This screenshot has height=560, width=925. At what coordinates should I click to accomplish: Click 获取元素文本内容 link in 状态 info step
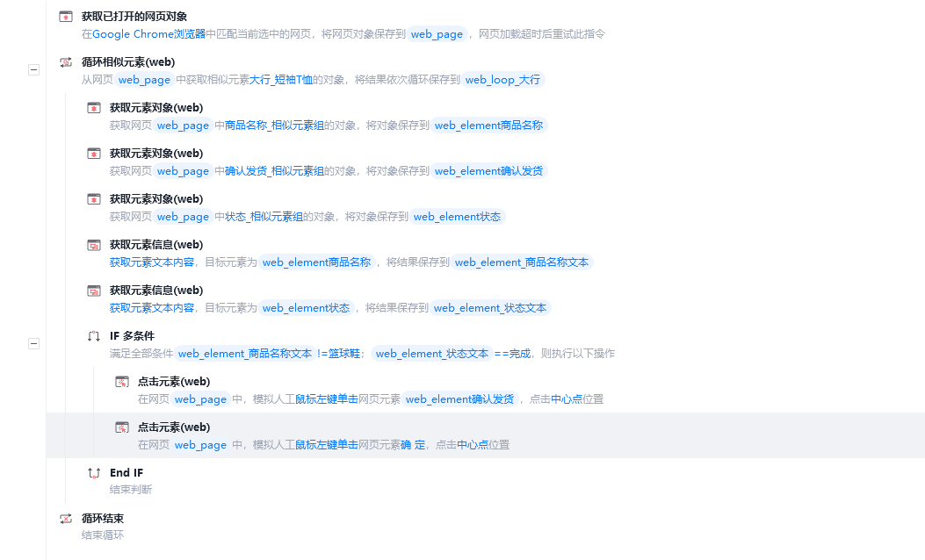pos(152,308)
